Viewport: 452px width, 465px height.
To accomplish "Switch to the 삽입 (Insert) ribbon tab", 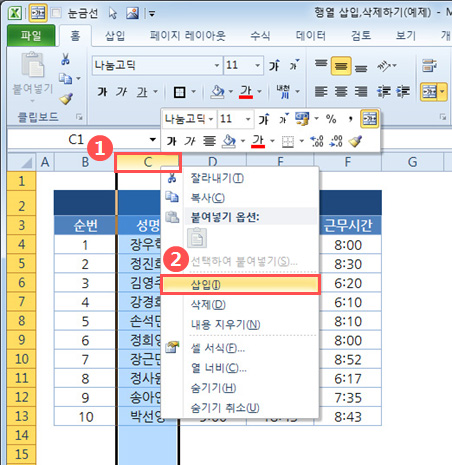I will [x=115, y=35].
